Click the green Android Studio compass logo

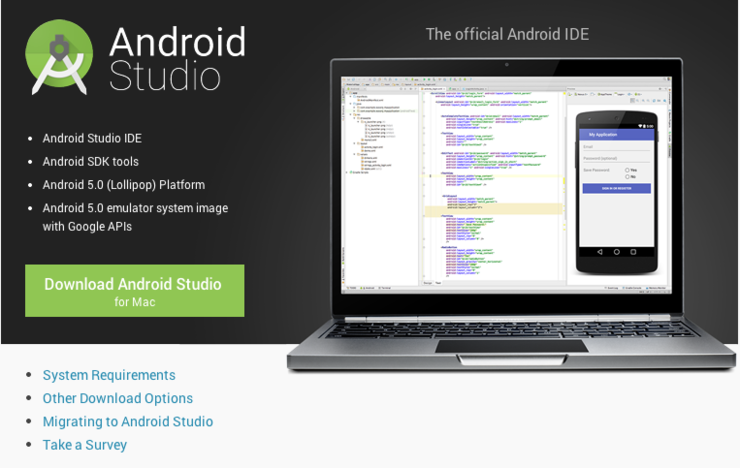(x=59, y=57)
